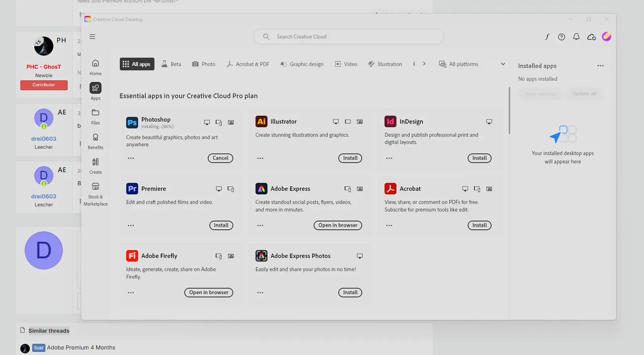Click PHC - GhosT username in forum
Viewport: 644px width, 355px height.
click(x=44, y=67)
